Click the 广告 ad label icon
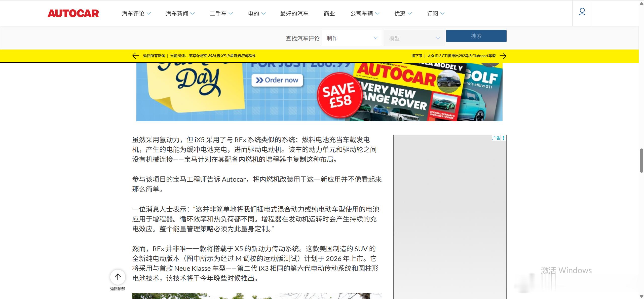The image size is (644, 299). pyautogui.click(x=496, y=138)
